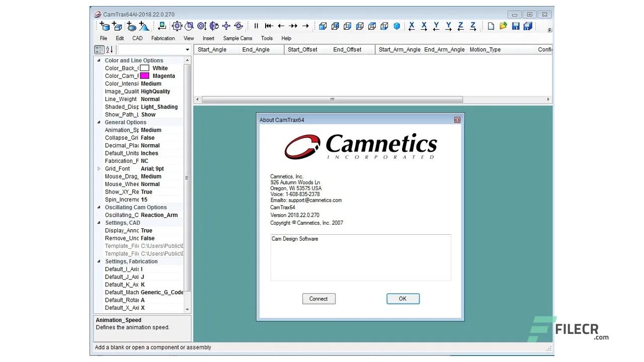644x362 pixels.
Task: Select the zoom window tool
Action: pos(189,26)
